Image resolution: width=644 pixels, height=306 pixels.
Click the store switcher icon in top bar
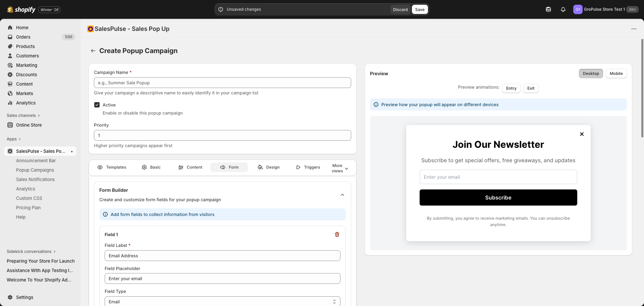tap(548, 9)
